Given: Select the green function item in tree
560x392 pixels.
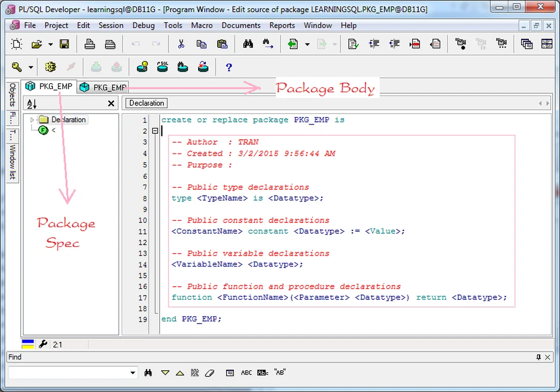Looking at the screenshot, I should [x=44, y=130].
